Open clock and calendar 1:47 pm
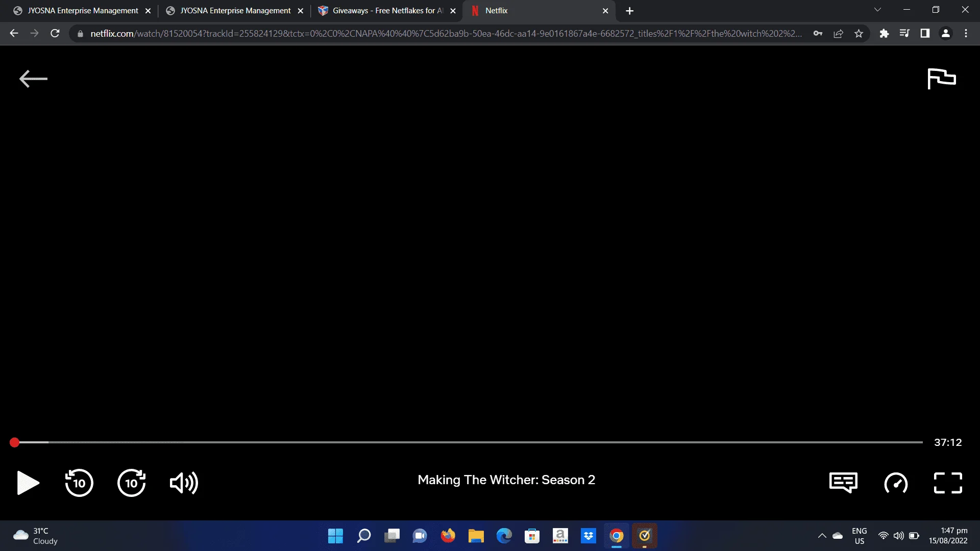This screenshot has height=551, width=980. pos(948,536)
